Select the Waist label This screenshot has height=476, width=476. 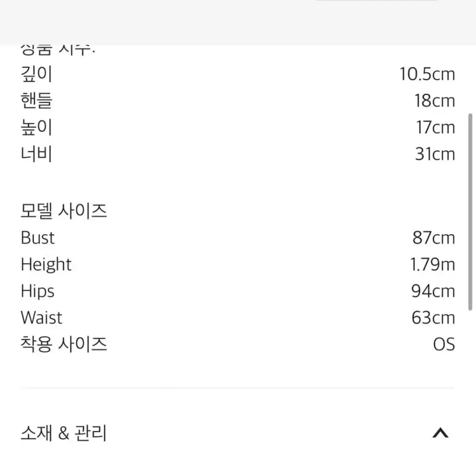pos(42,318)
